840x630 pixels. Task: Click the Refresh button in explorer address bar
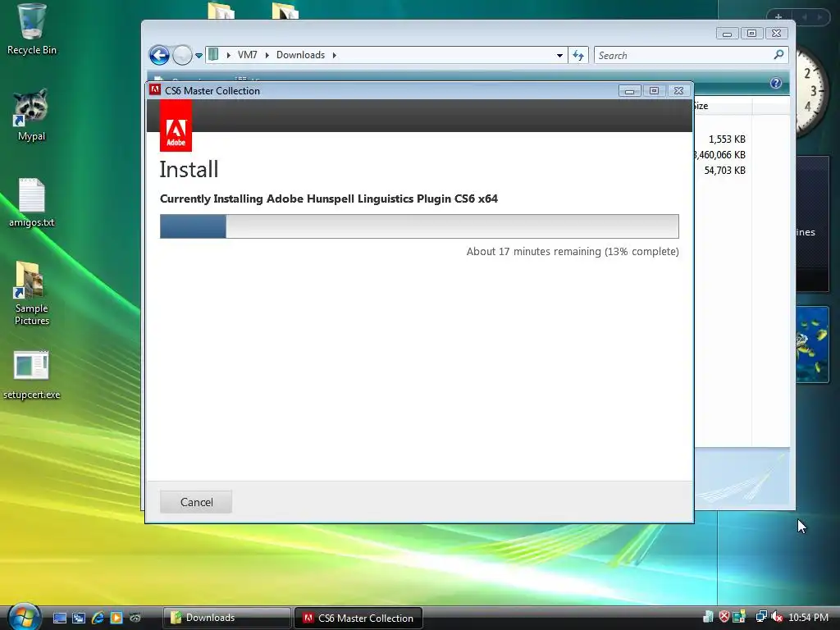(x=578, y=55)
